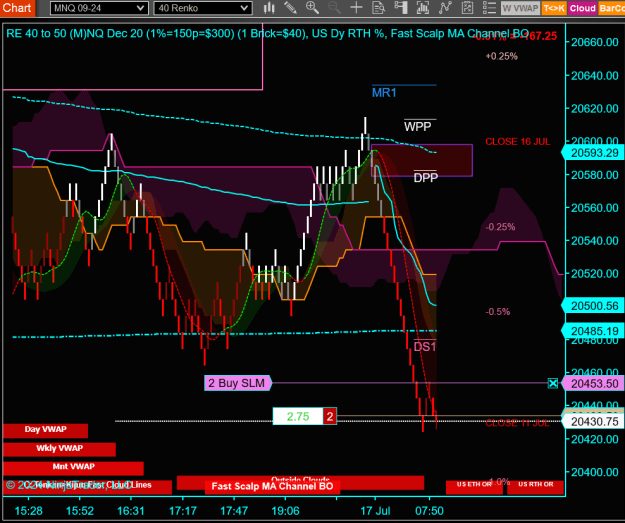
Task: Click the 20620.00 price axis label
Action: click(x=595, y=108)
